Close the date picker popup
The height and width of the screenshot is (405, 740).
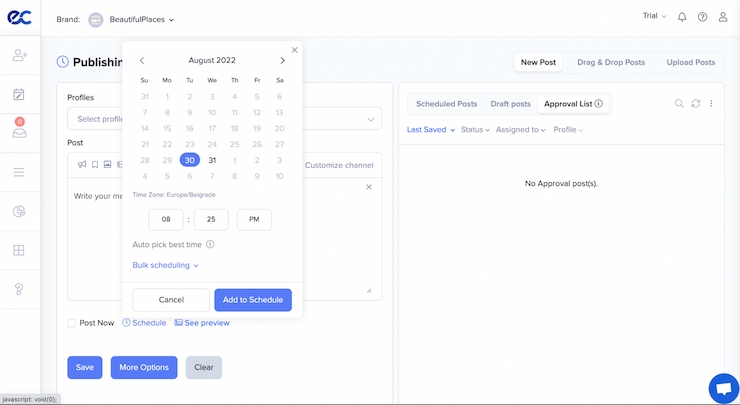pos(294,50)
